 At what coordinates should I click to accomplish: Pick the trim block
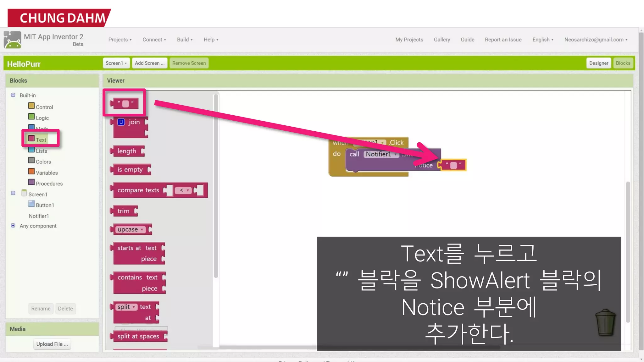coord(124,211)
